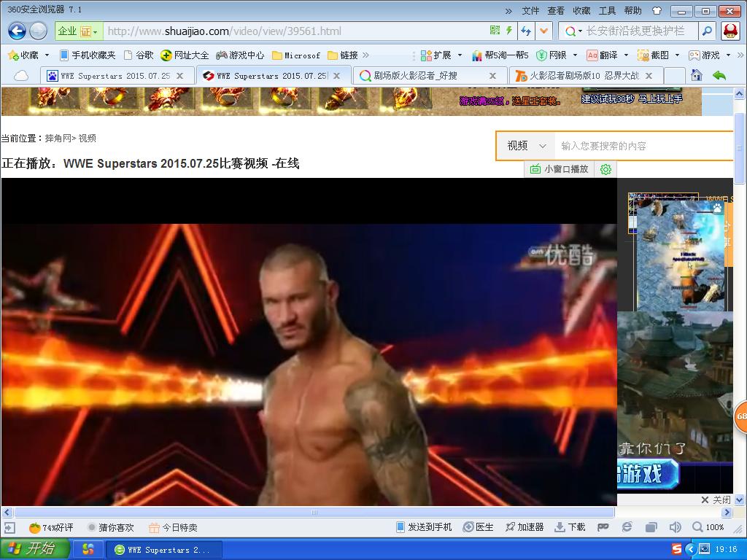This screenshot has height=560, width=747.
Task: Click the 74%好评 rating item
Action: pos(52,527)
